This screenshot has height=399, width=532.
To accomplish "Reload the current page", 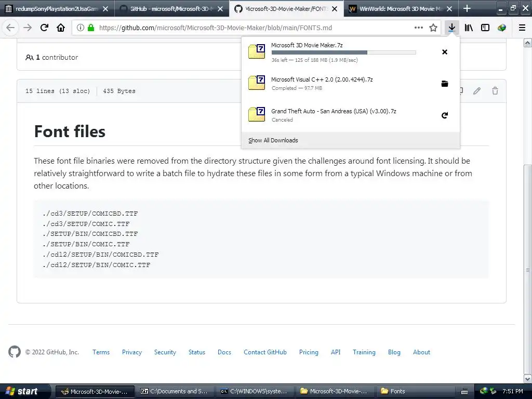I will click(x=44, y=28).
